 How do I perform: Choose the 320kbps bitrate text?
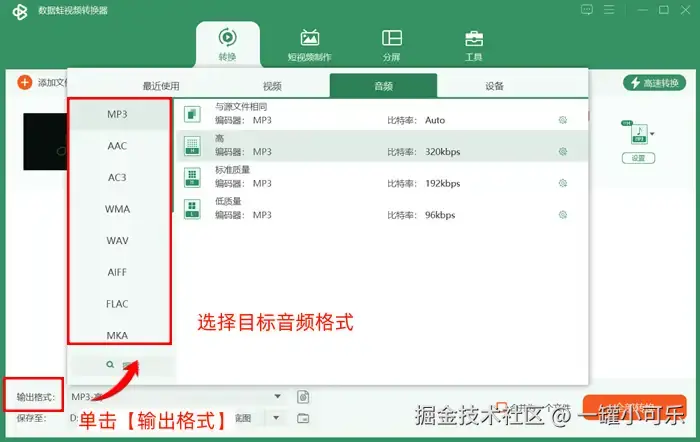pyautogui.click(x=442, y=152)
